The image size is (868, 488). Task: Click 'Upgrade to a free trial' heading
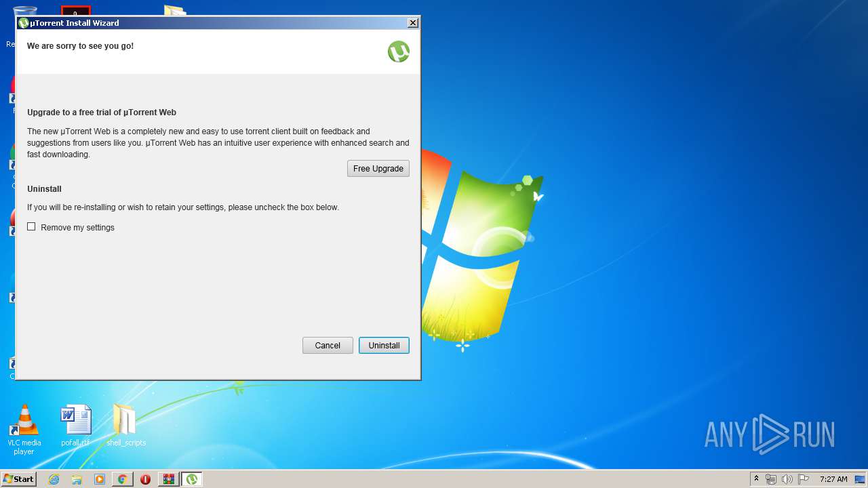[x=102, y=113]
